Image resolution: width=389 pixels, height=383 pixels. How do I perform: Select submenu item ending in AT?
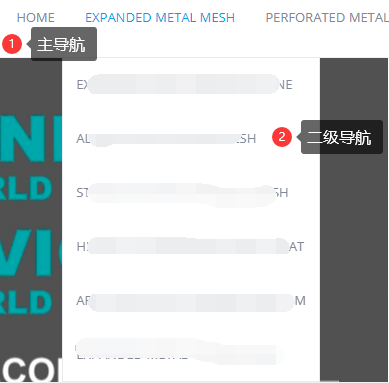[x=190, y=247]
